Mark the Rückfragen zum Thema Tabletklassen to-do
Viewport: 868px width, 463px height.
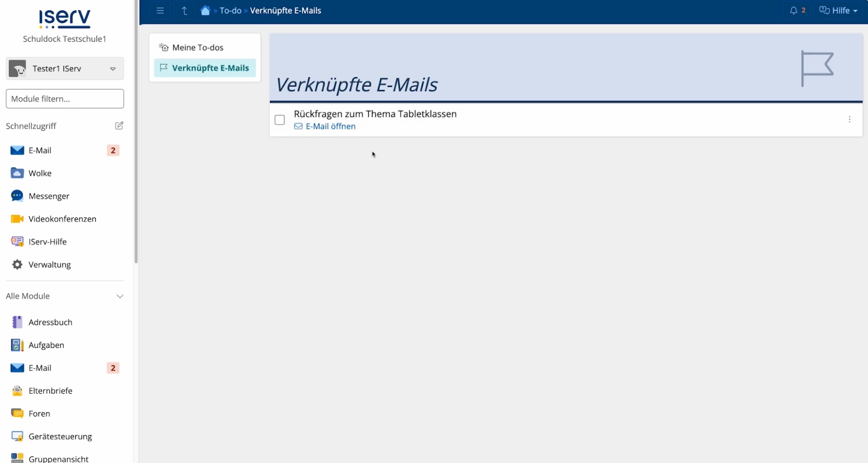coord(280,120)
